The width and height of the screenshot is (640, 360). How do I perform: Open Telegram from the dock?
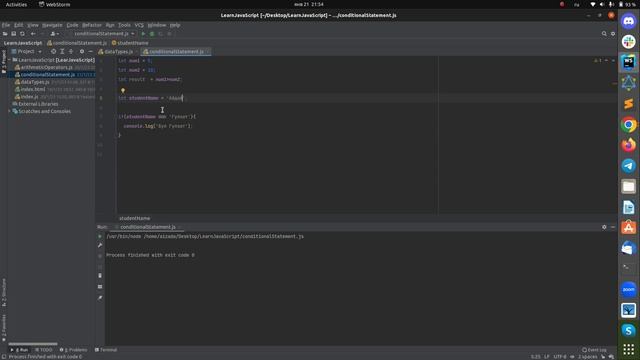pos(629,166)
